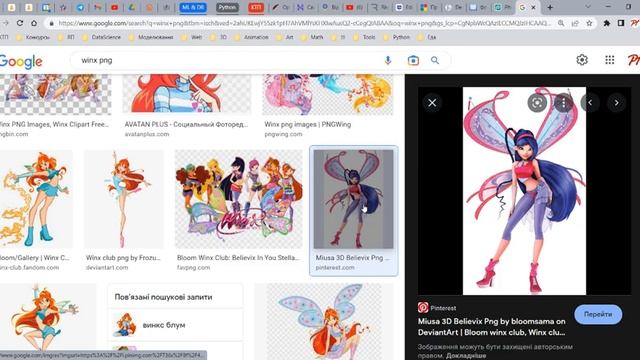Go to previous image in preview
Screen dimensions: 640x360
pyautogui.click(x=590, y=103)
